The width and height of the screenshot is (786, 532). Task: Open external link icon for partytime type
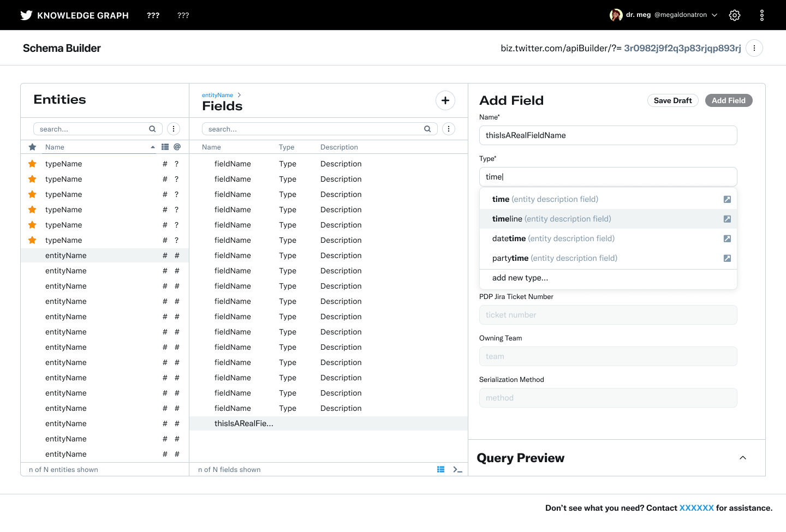(x=727, y=258)
